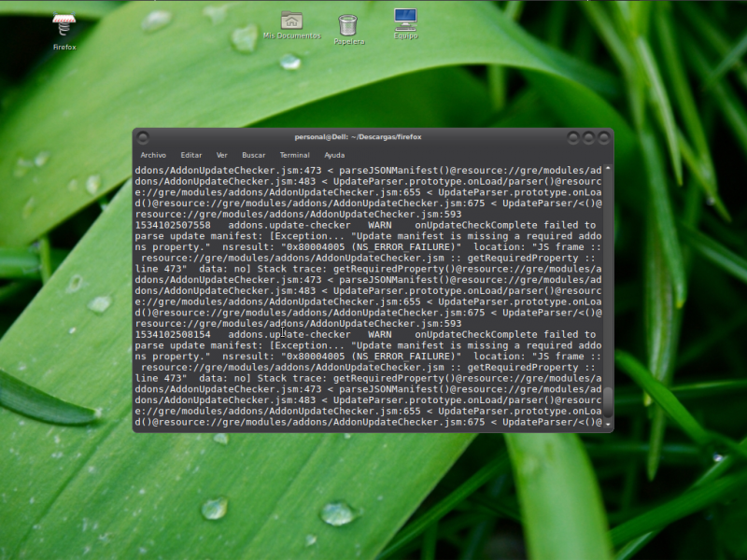Open the Ver menu
Viewport: 747px width, 560px height.
point(222,155)
